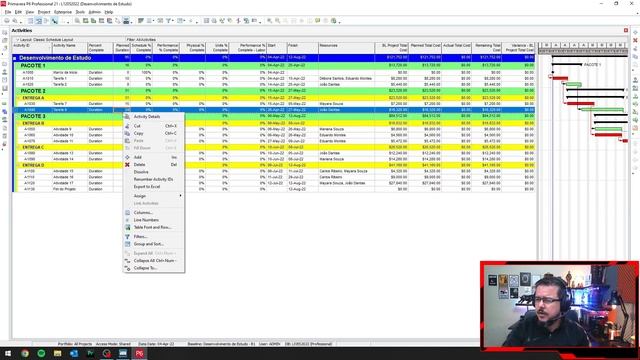The height and width of the screenshot is (360, 640).
Task: Open the Project menu
Action: (44, 12)
